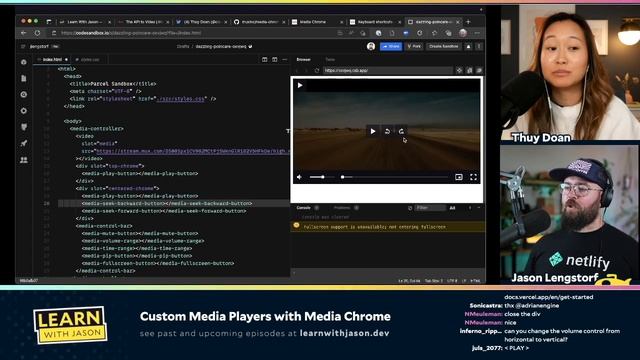Click the fullscreen unavailable console warning

[388, 227]
